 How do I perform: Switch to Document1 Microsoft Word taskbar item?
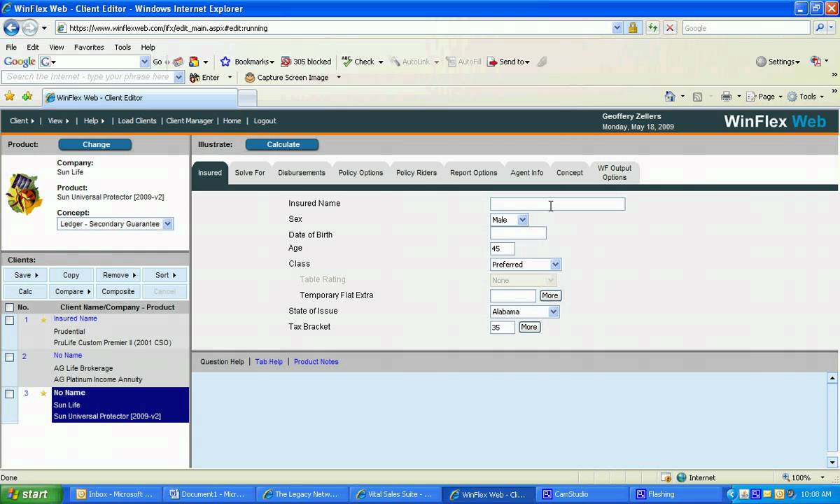[x=209, y=494]
